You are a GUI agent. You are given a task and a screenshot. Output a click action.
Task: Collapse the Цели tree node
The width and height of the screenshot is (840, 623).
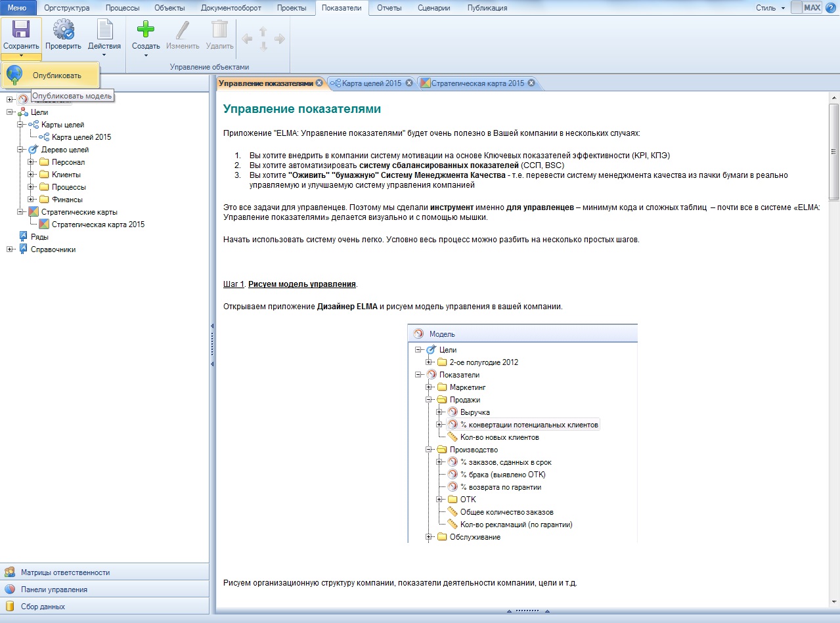pyautogui.click(x=10, y=112)
